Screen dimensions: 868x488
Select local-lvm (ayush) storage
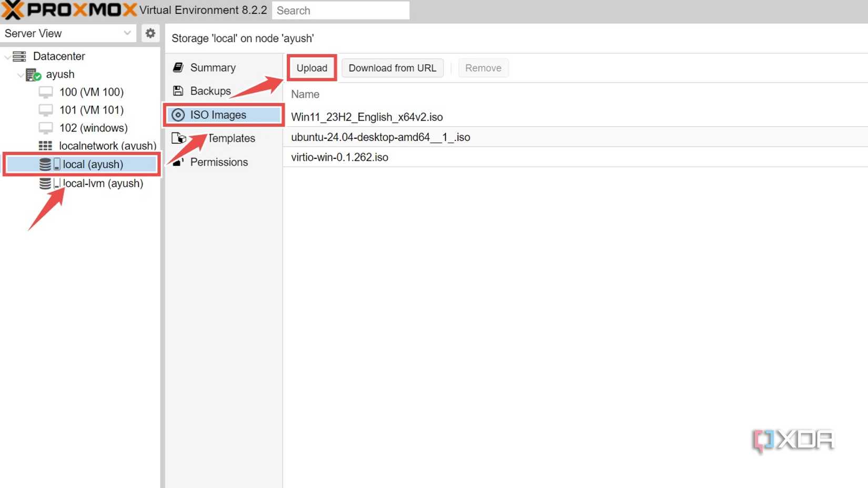pyautogui.click(x=103, y=183)
